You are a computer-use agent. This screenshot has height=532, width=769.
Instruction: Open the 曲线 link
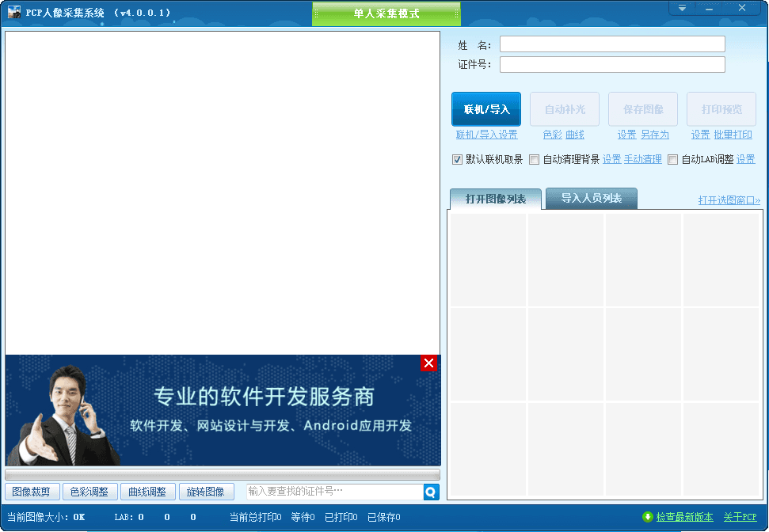click(x=575, y=135)
